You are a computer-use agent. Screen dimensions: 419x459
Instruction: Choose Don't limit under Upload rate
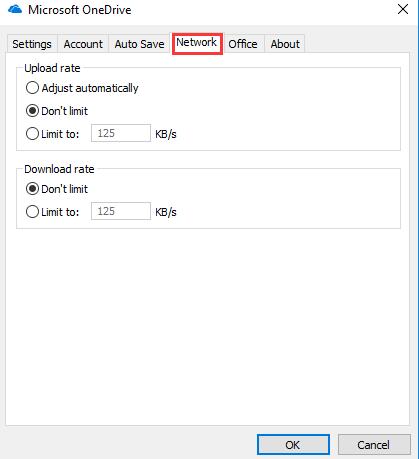tap(57, 111)
